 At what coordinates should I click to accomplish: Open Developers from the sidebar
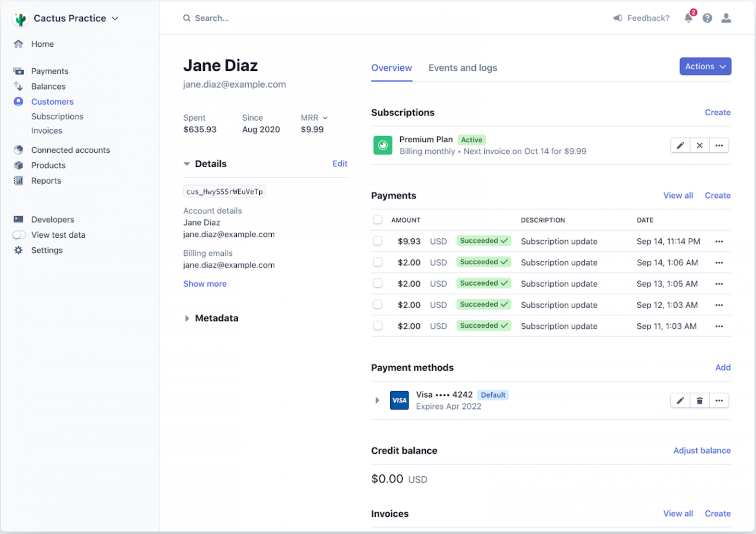(52, 219)
